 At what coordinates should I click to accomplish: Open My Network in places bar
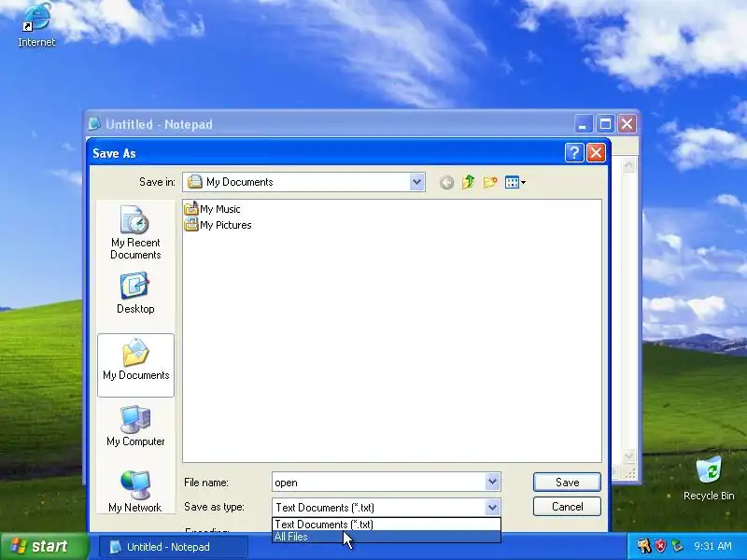[135, 492]
